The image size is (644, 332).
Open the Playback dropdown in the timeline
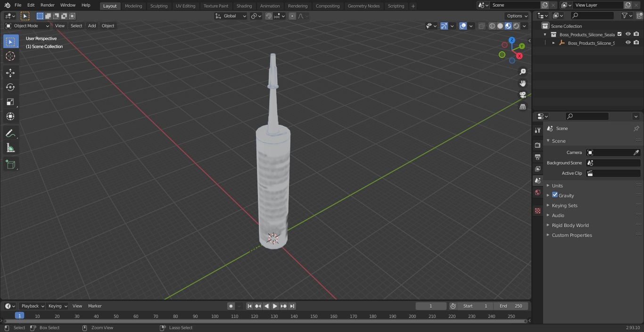[x=32, y=306]
